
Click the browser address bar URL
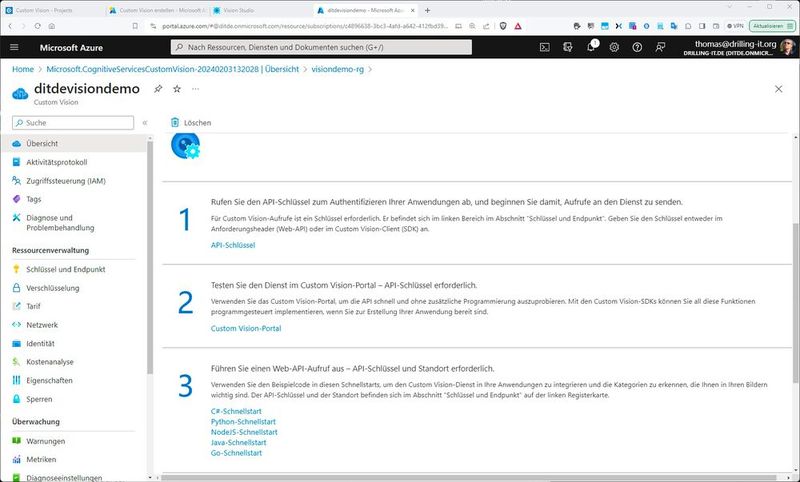305,26
